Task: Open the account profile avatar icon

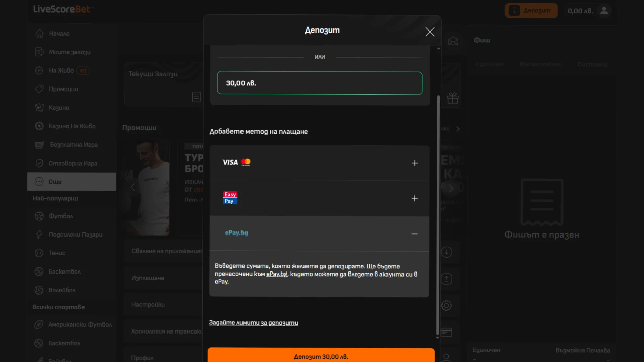Action: tap(604, 11)
